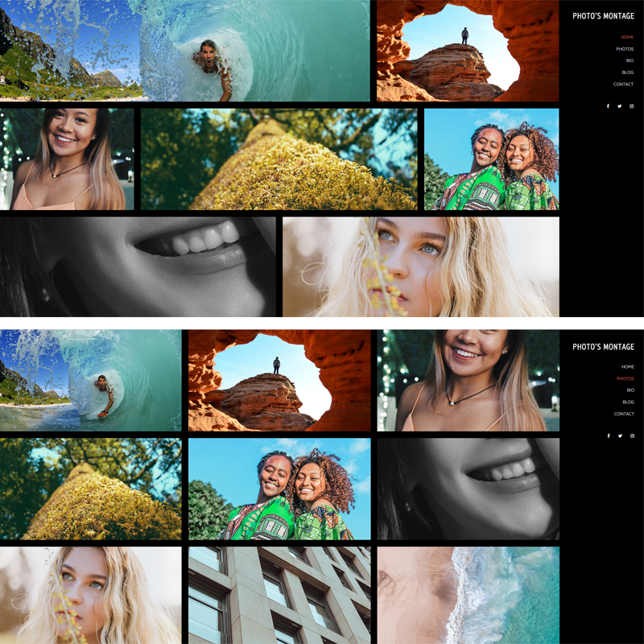Click the Facebook icon in the bottom mockup
The image size is (644, 644).
(x=608, y=436)
